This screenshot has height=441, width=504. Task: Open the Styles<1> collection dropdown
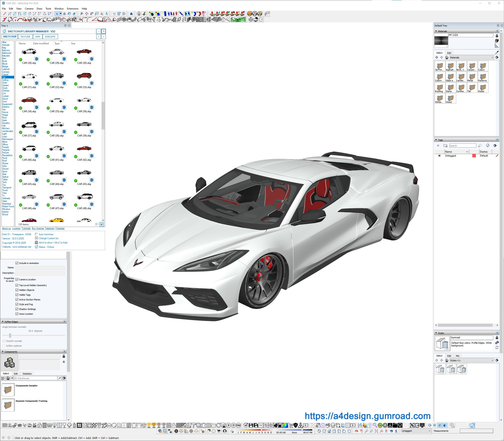[x=492, y=360]
